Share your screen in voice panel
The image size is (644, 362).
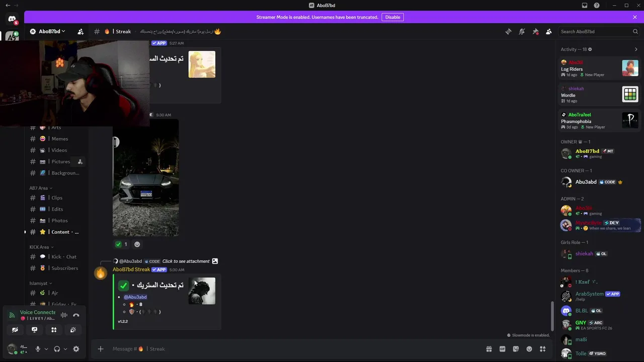[x=34, y=330]
